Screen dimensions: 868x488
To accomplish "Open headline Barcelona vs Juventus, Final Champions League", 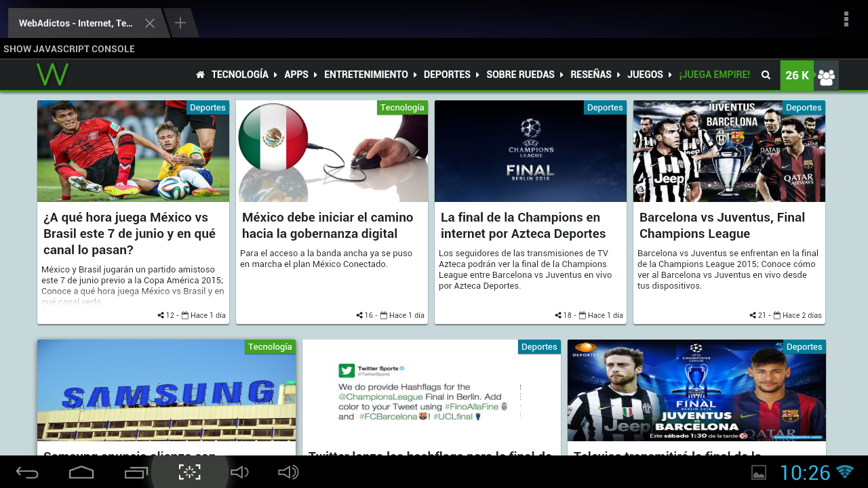I will pyautogui.click(x=722, y=226).
